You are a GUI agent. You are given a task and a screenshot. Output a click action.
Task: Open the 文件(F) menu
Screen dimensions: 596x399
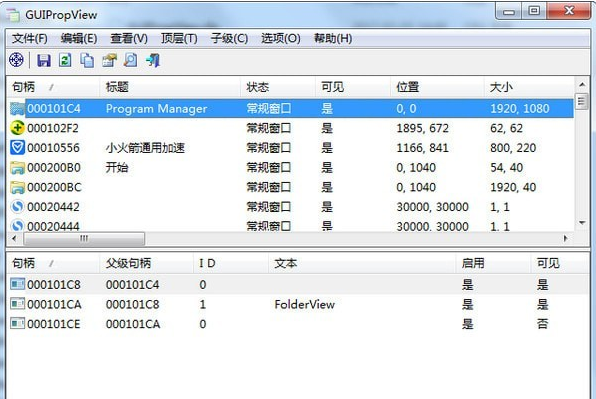click(30, 38)
